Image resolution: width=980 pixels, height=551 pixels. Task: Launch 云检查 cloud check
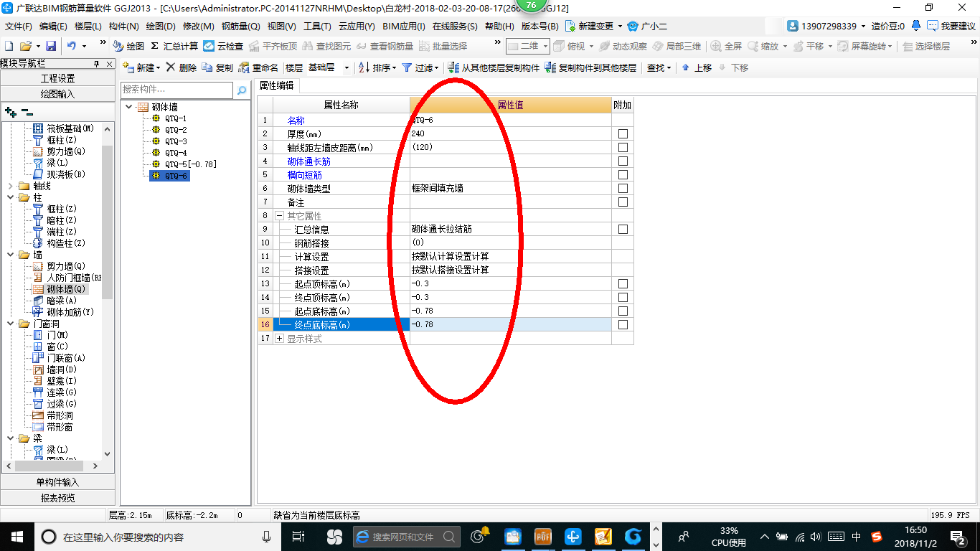[x=223, y=46]
